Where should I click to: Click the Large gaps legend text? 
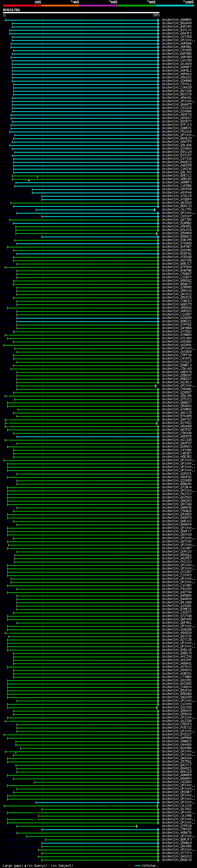pos(13,866)
